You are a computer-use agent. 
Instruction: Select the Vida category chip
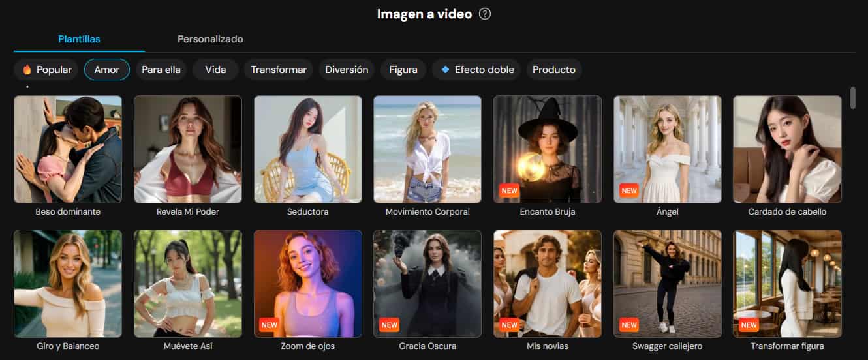tap(215, 70)
